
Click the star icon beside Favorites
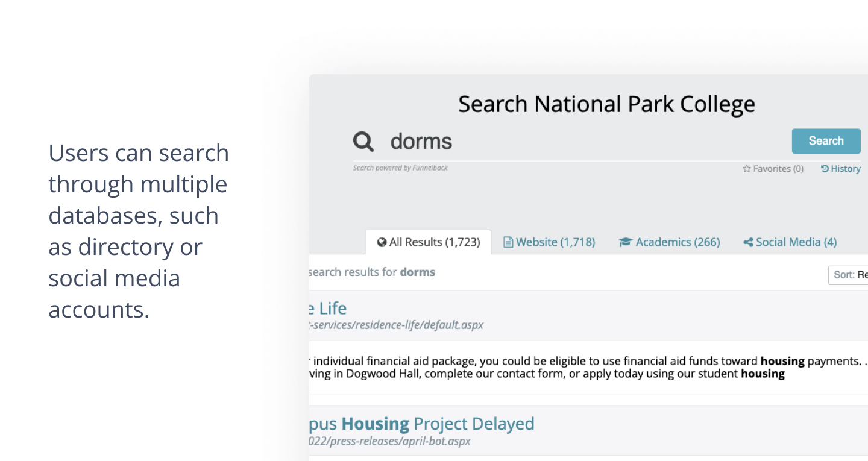click(x=747, y=169)
